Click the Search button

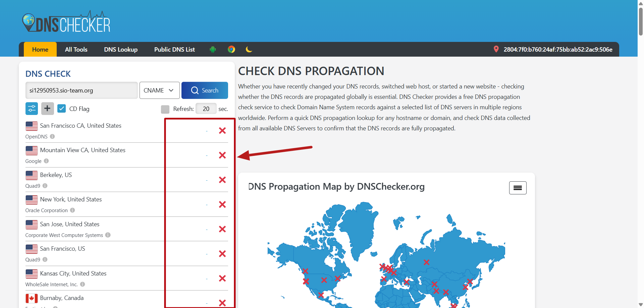coord(205,90)
